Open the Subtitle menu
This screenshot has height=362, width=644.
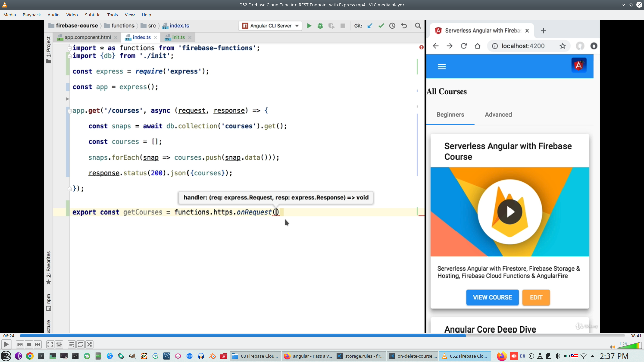[92, 15]
